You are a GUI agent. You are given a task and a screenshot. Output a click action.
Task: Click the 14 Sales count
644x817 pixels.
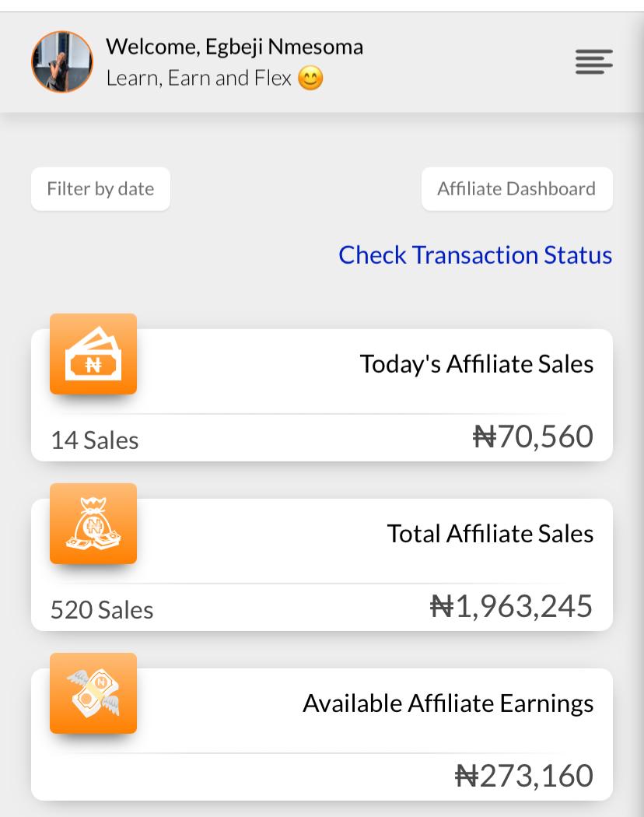pyautogui.click(x=95, y=440)
